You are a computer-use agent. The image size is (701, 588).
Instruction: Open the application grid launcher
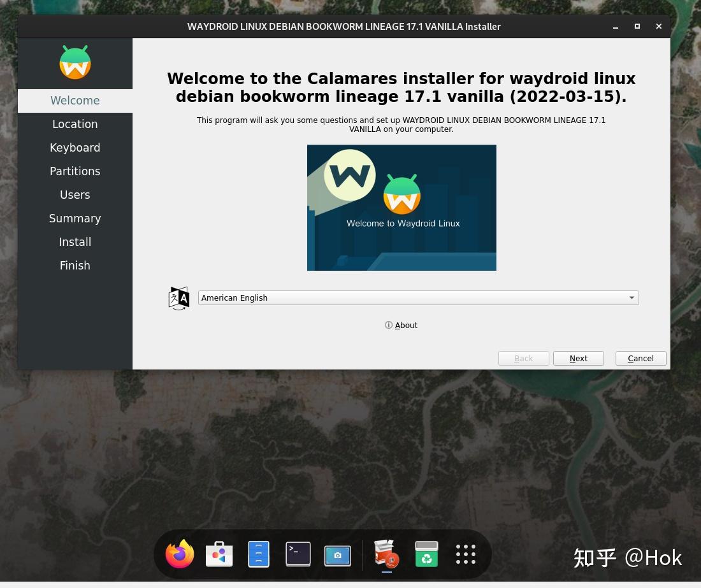click(x=465, y=554)
